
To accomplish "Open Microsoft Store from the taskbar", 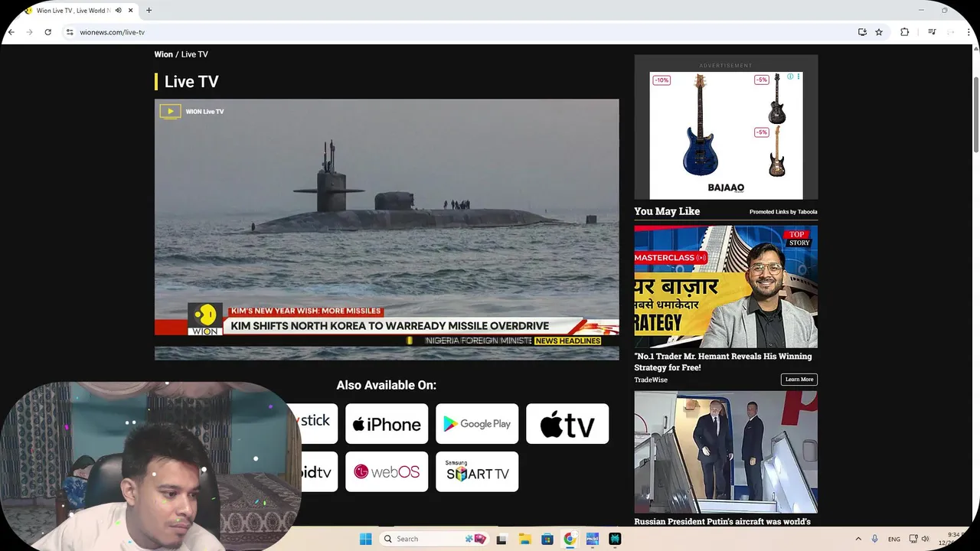I will point(547,539).
